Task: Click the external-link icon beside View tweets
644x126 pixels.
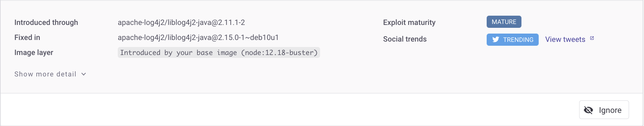Action: click(592, 38)
